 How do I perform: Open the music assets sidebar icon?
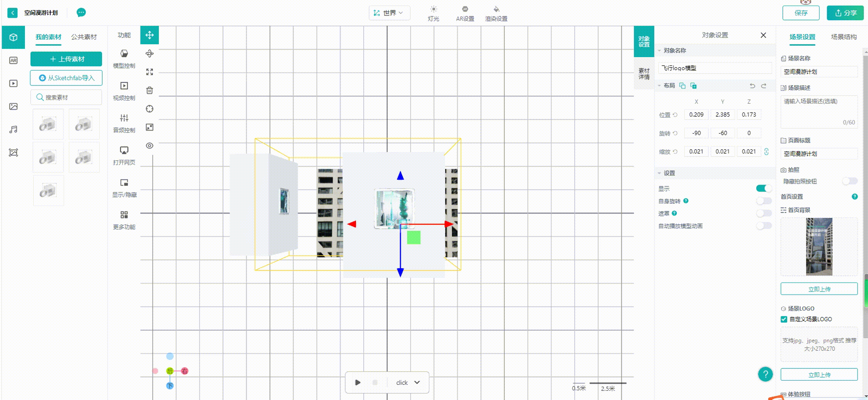pos(13,130)
